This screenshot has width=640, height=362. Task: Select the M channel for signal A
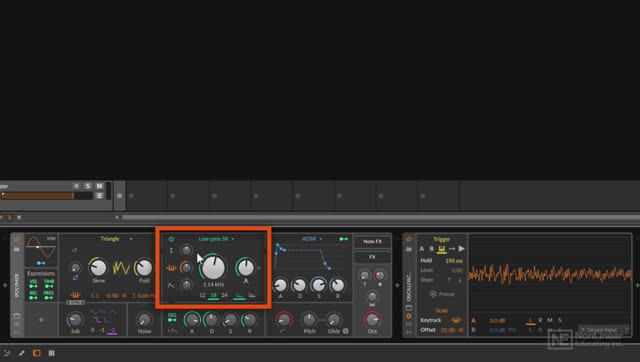[550, 320]
